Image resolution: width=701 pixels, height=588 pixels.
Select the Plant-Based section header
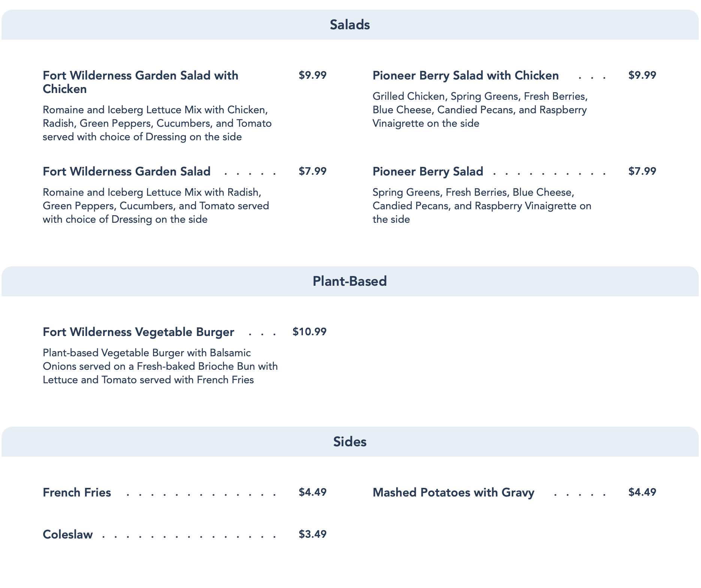(350, 281)
